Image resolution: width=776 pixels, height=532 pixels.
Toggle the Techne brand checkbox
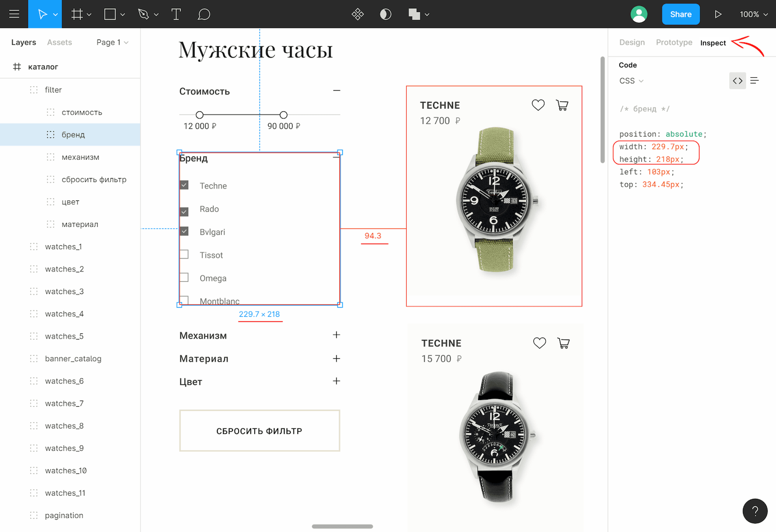(x=185, y=185)
